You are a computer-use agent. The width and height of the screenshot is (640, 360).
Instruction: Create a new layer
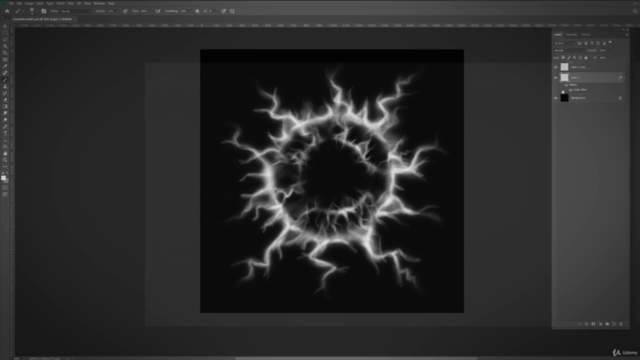(x=614, y=324)
